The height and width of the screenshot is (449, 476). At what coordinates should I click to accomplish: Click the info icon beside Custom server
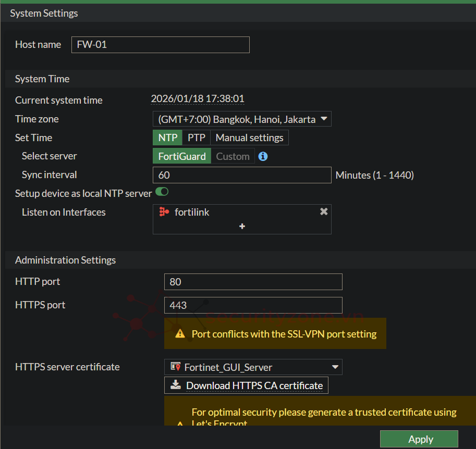(263, 156)
